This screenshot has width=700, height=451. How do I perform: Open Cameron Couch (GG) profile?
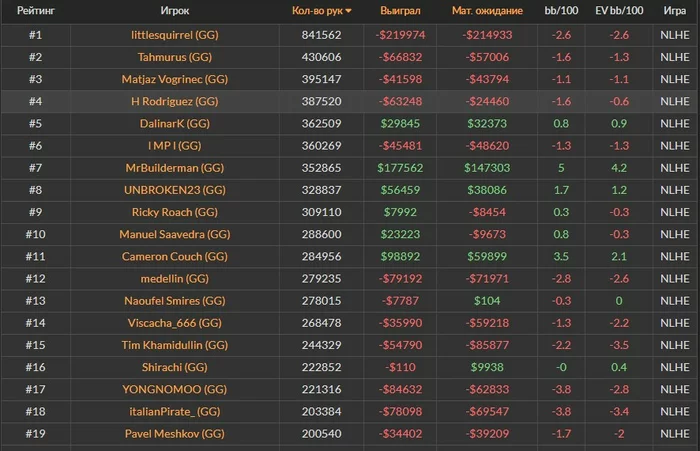[174, 257]
